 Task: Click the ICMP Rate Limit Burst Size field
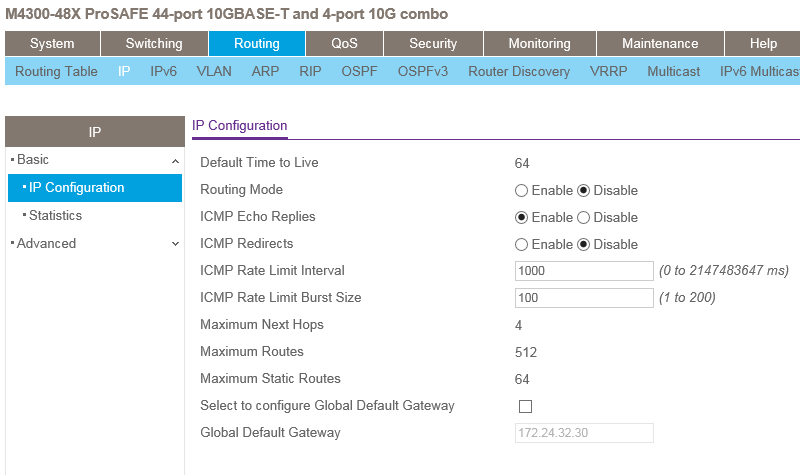584,298
